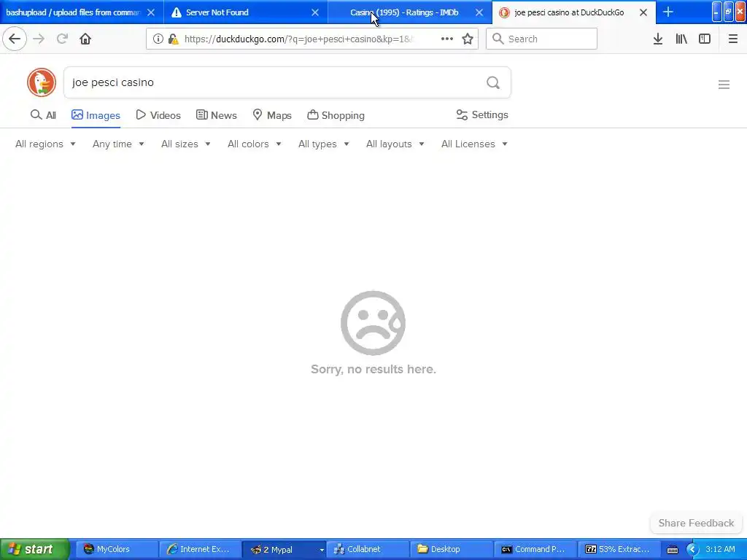Expand the All colors filter

[x=255, y=144]
